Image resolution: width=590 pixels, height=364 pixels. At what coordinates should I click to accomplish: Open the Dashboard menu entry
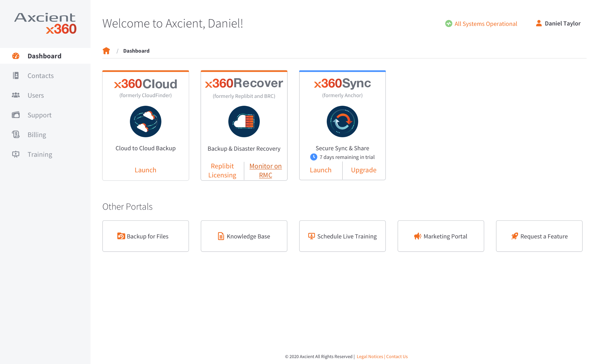[x=44, y=56]
